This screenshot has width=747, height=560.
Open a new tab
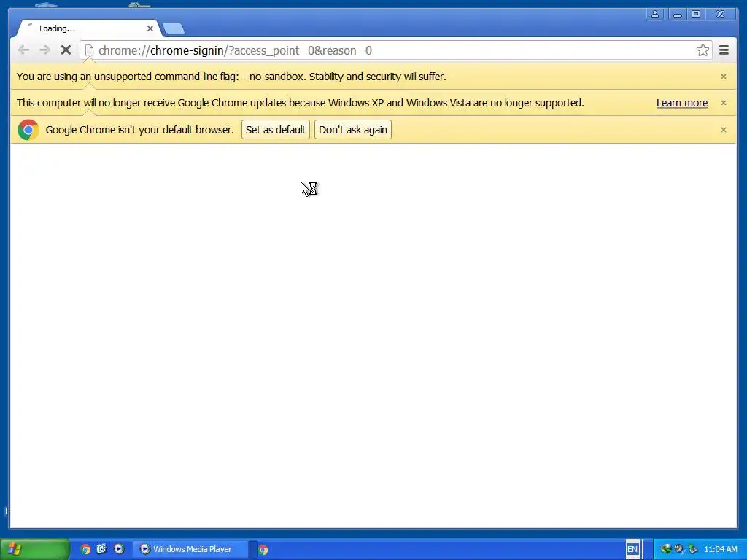[x=174, y=28]
